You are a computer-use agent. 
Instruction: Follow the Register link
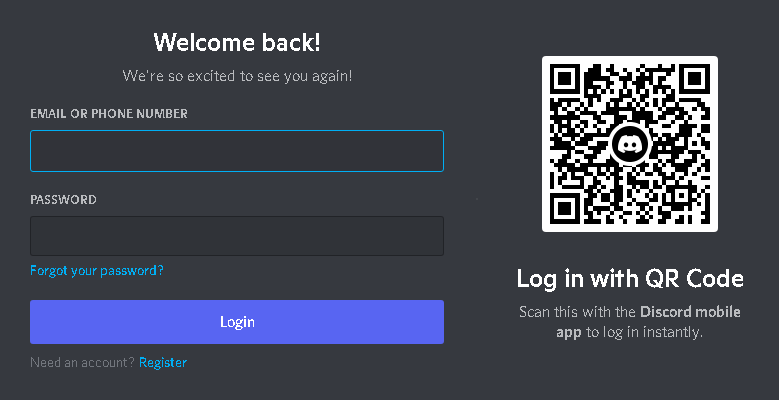click(x=163, y=363)
